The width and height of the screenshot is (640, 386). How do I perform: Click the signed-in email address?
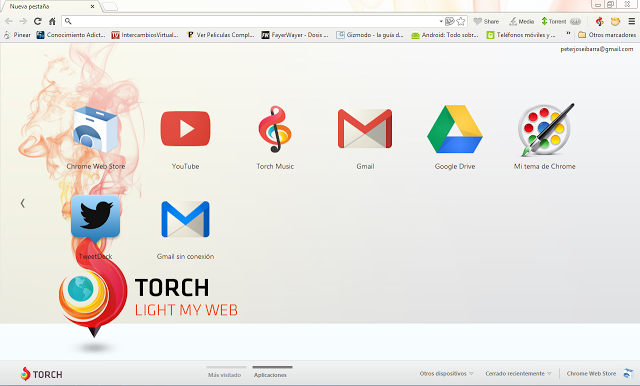[x=597, y=49]
